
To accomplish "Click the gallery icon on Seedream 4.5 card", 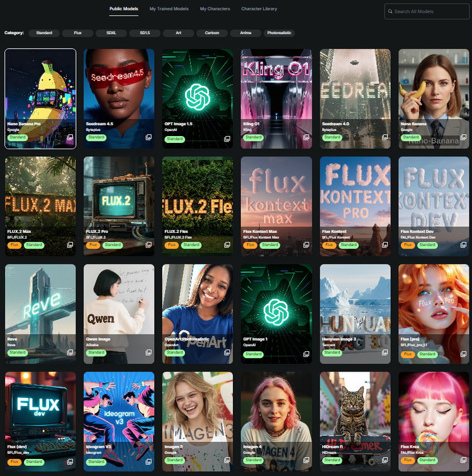I will coord(149,137).
